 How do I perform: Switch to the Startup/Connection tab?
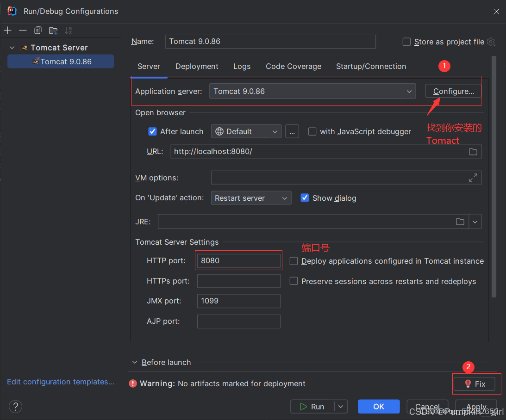click(x=371, y=67)
